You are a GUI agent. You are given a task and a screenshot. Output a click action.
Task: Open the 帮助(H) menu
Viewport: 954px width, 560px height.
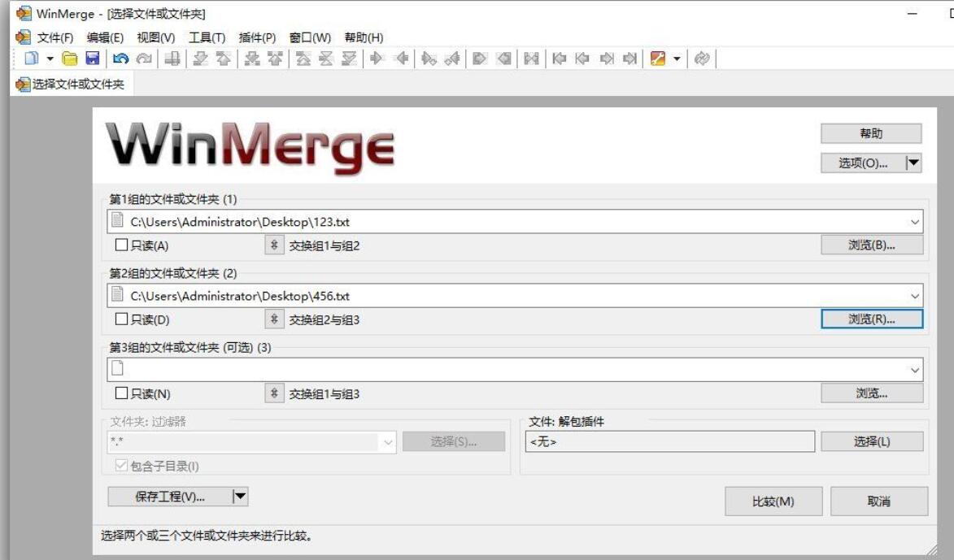click(364, 37)
